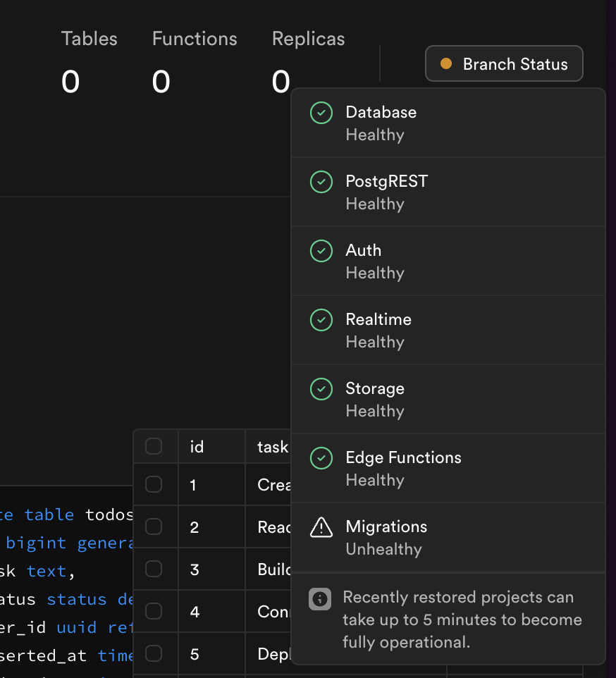
Task: Click the PostgREST healthy checkmark icon
Action: tap(321, 182)
